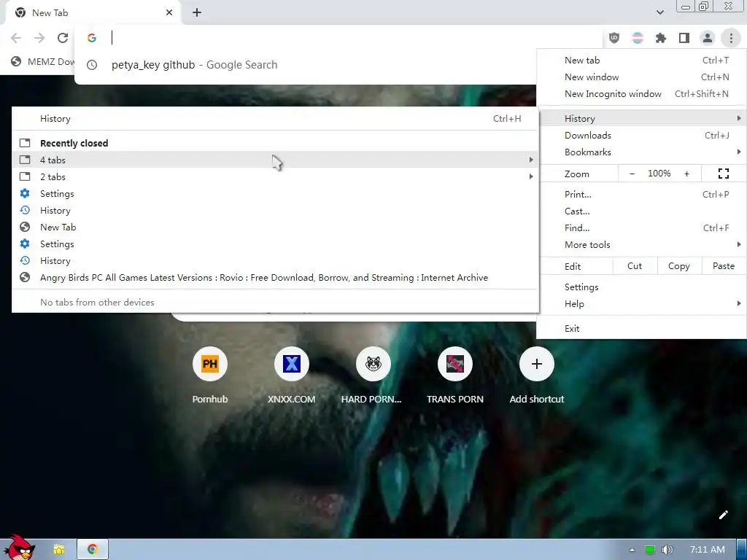
Task: Open a New Incognito window
Action: point(641,94)
